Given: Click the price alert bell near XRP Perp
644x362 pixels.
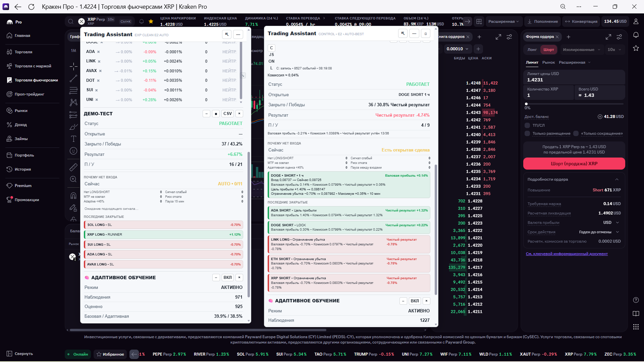Looking at the screenshot, I should pyautogui.click(x=142, y=21).
